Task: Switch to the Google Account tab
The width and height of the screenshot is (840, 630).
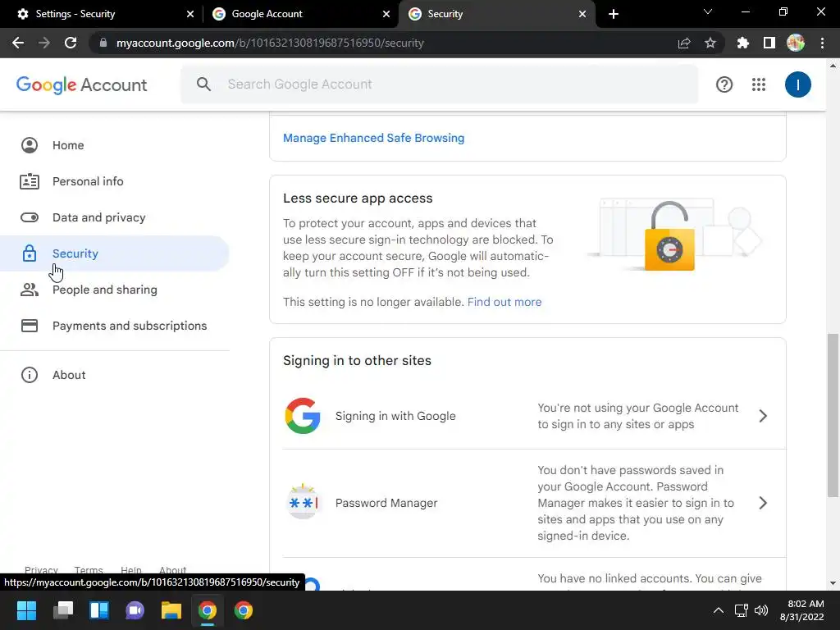Action: tap(300, 14)
